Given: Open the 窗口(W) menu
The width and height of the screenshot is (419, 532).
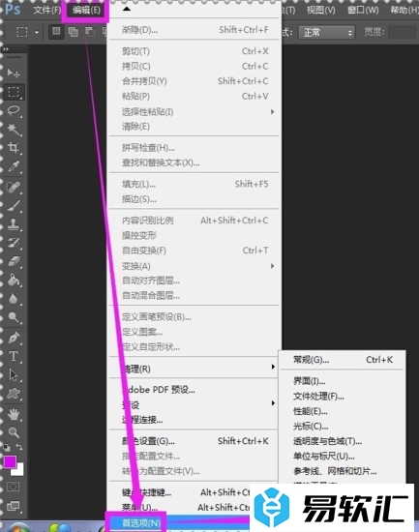Looking at the screenshot, I should (x=363, y=10).
